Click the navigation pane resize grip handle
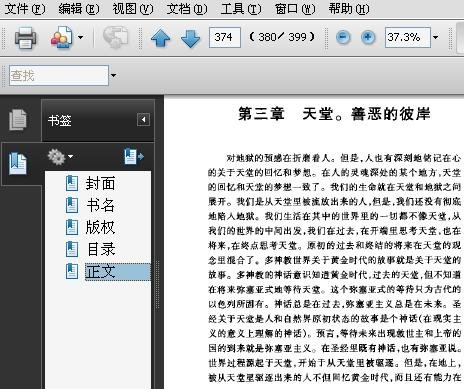 [157, 285]
